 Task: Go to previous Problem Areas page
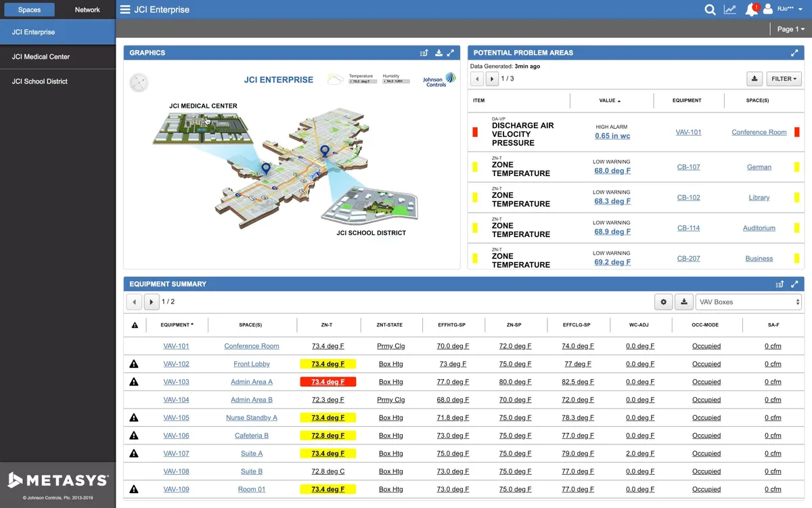tap(478, 79)
